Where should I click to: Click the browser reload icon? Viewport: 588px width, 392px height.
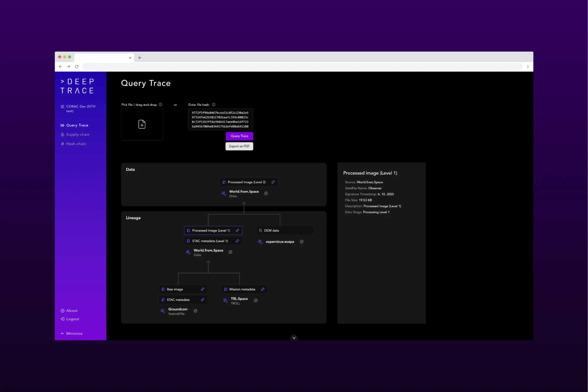[76, 66]
